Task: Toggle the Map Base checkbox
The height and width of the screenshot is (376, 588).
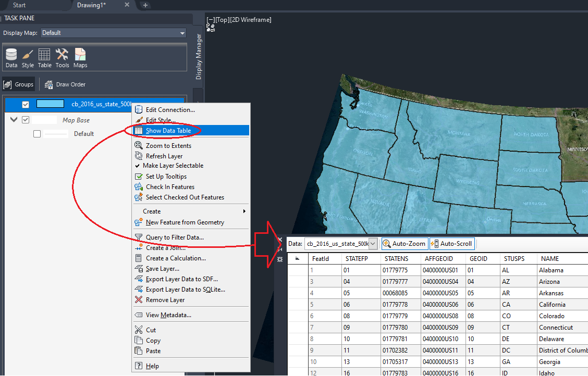Action: click(x=26, y=119)
